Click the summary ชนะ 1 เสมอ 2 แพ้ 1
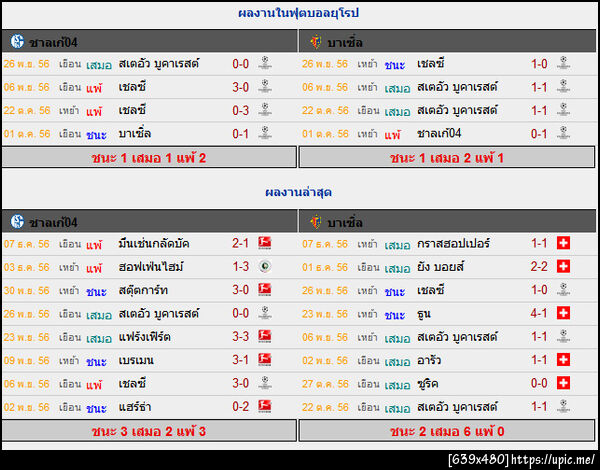Image resolution: width=600 pixels, height=470 pixels. (x=447, y=158)
